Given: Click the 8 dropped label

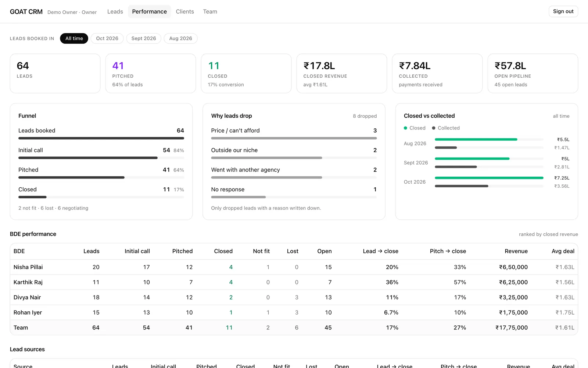Looking at the screenshot, I should point(365,116).
